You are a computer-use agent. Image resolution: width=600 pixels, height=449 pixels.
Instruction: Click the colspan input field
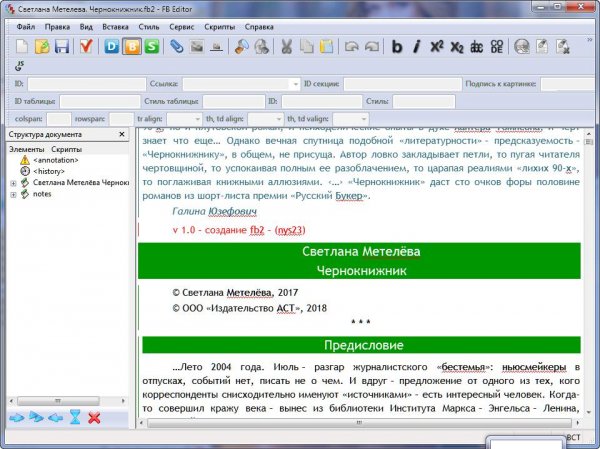pyautogui.click(x=59, y=119)
